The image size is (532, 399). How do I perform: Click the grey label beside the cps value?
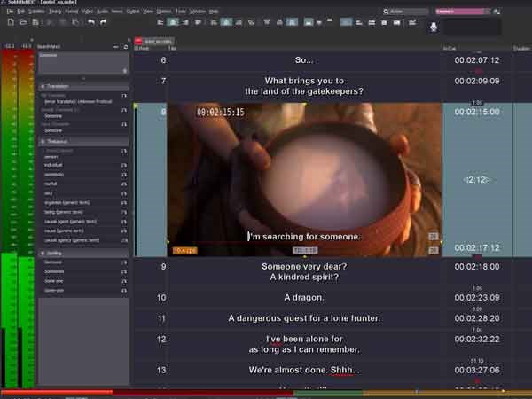[x=305, y=250]
